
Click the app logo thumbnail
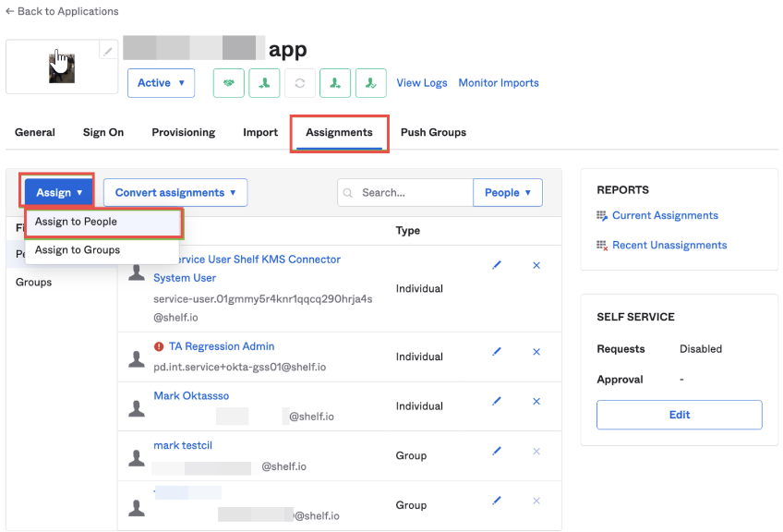tap(62, 68)
